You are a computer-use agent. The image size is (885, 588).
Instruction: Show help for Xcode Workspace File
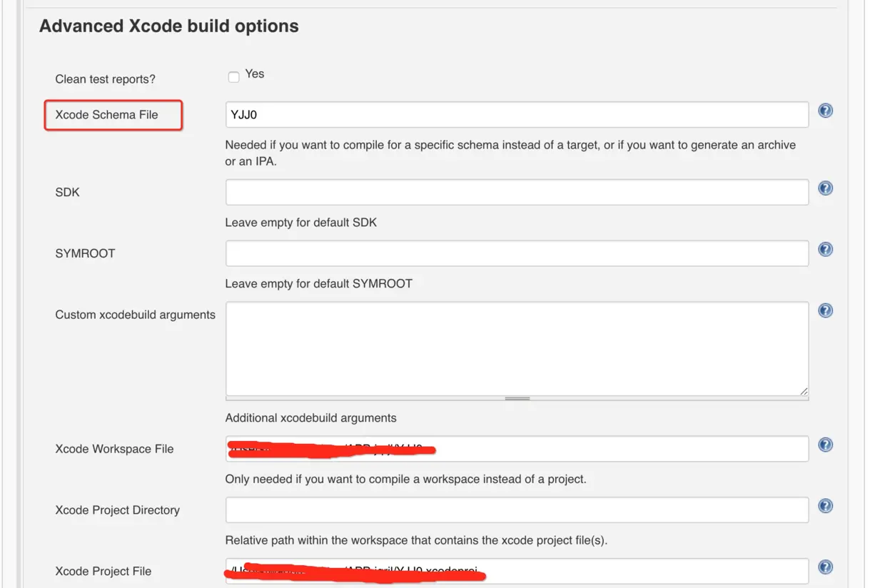tap(825, 445)
